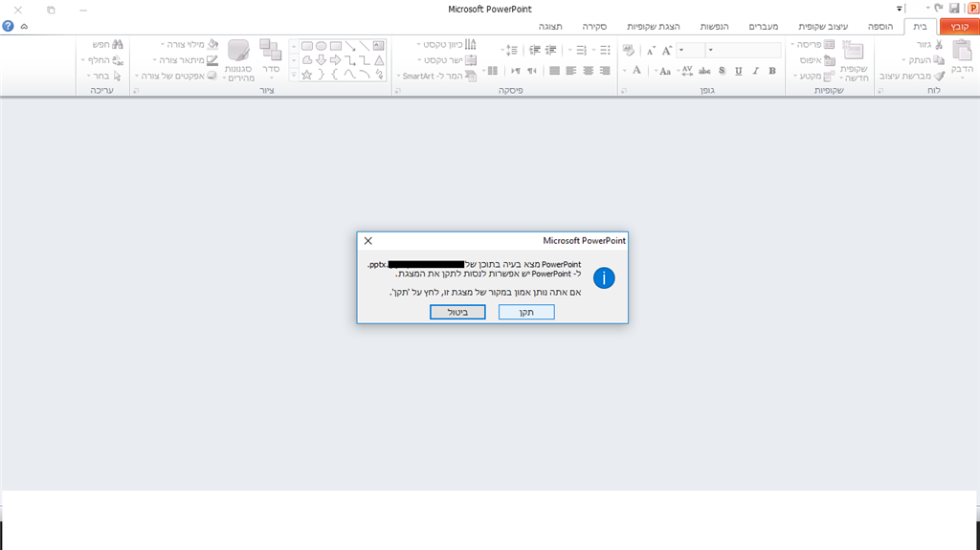Open the כיוון טקסט (Text Direction) dropdown
980x550 pixels.
447,44
